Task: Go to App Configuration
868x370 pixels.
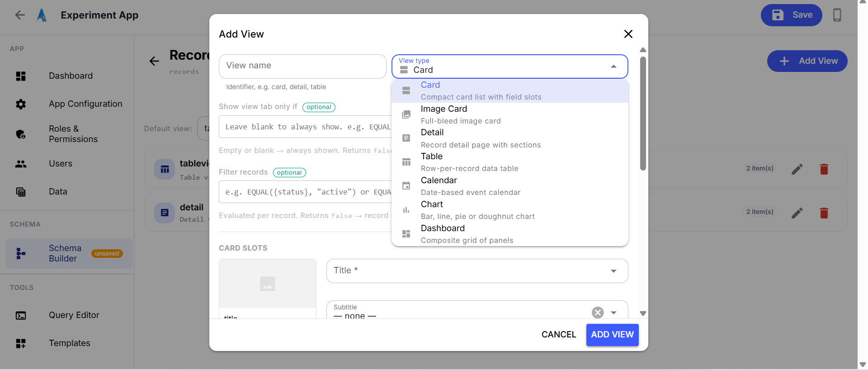Action: pos(67,104)
